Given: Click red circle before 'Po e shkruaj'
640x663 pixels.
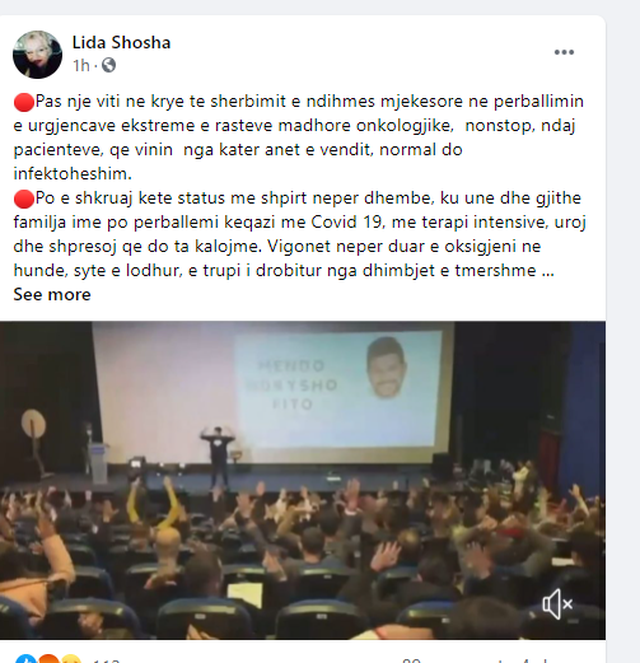Looking at the screenshot, I should (x=24, y=199).
